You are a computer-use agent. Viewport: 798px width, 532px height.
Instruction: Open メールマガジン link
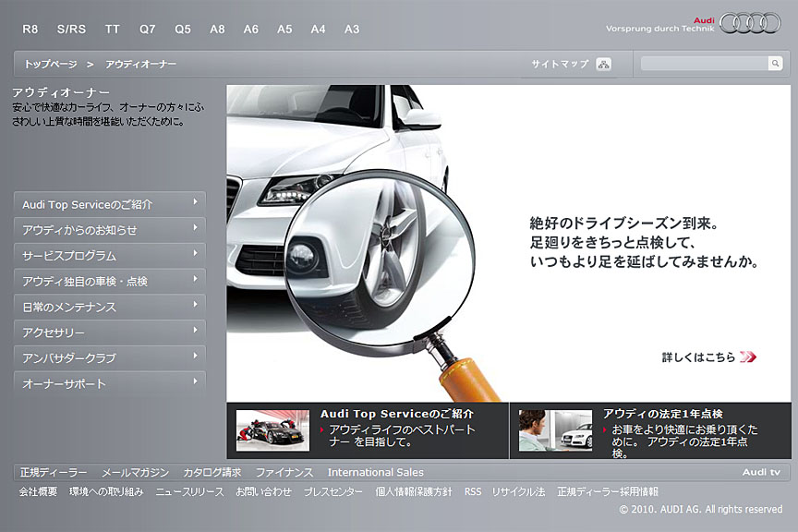pyautogui.click(x=136, y=473)
